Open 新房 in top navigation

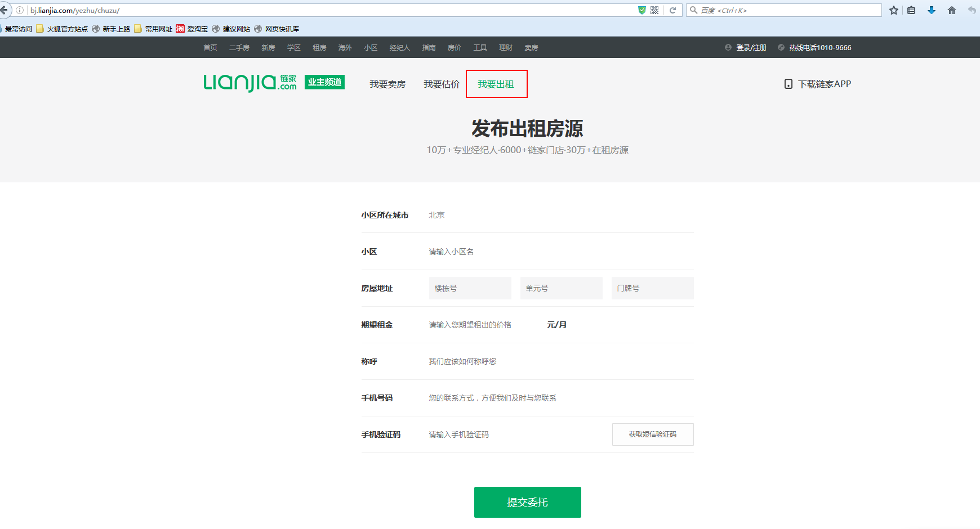pyautogui.click(x=268, y=48)
